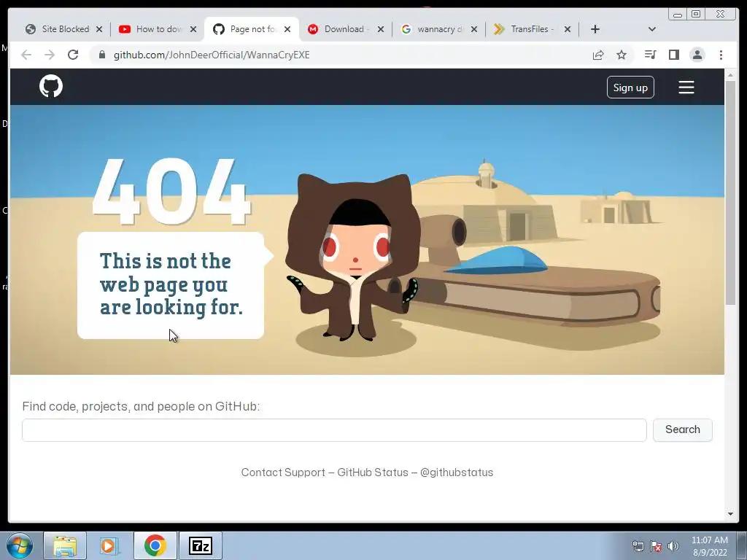Click the share this page icon
This screenshot has height=560, width=747.
[x=598, y=55]
